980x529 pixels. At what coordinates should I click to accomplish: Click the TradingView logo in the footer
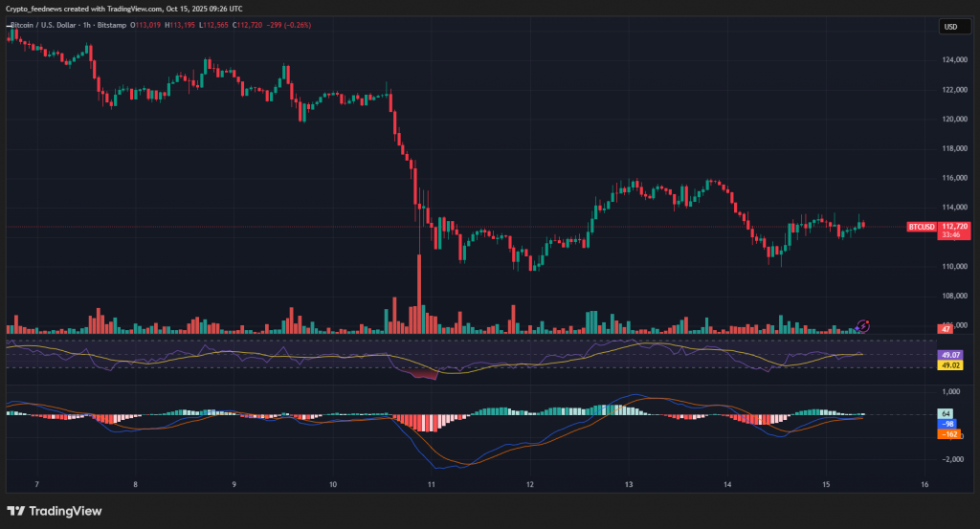55,511
